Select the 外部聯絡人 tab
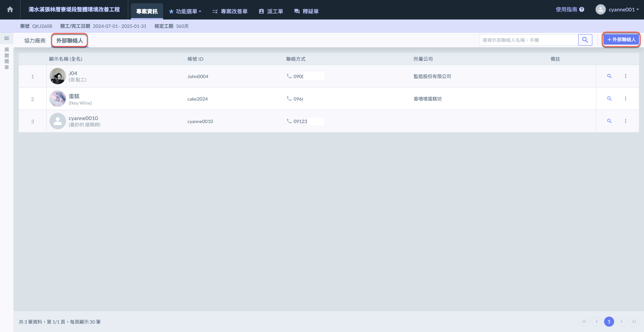This screenshot has width=644, height=332. coord(69,41)
